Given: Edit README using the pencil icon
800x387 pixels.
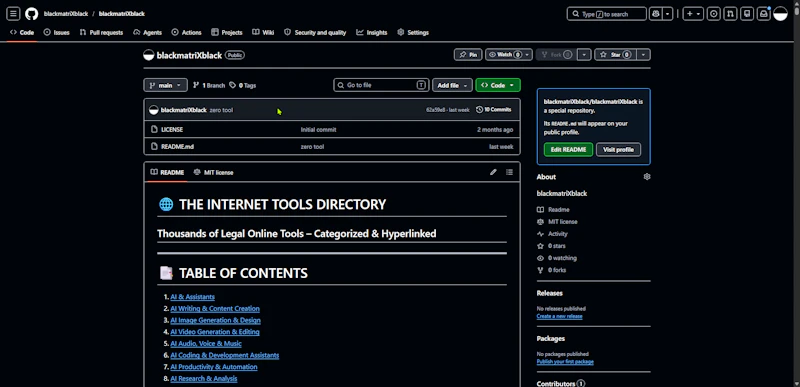Looking at the screenshot, I should click(493, 172).
